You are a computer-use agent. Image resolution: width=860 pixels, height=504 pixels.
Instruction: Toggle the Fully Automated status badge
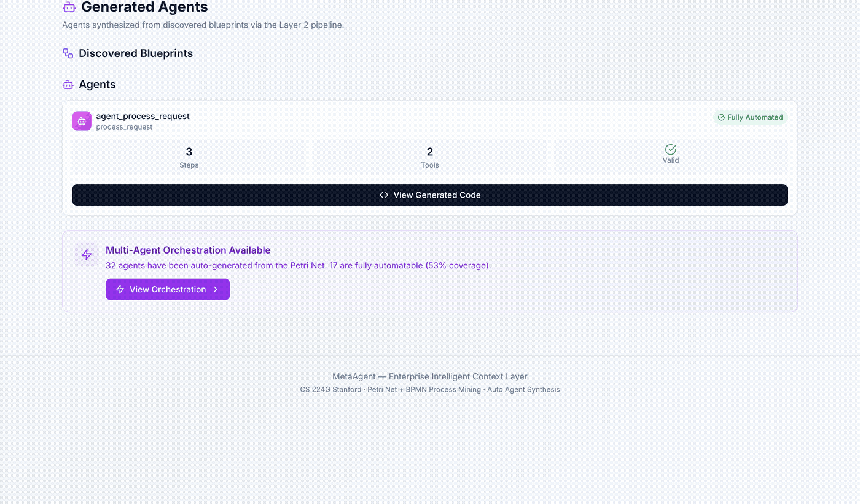pos(750,117)
